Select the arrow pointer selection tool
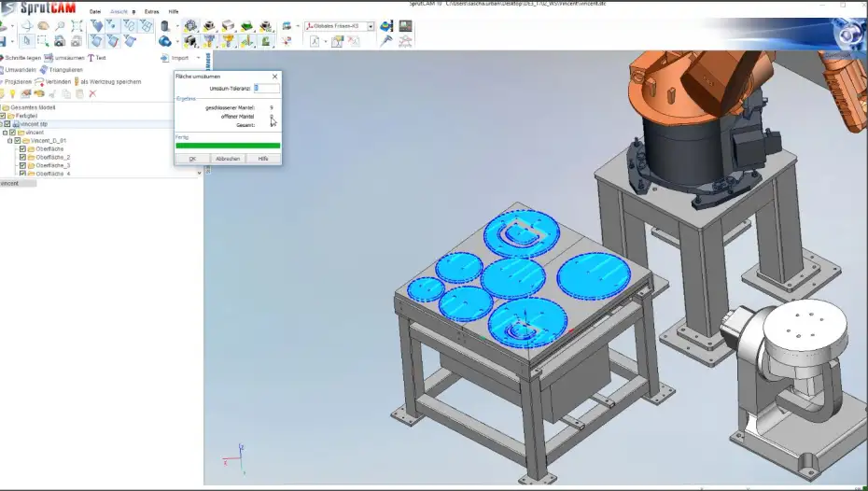 pos(26,41)
